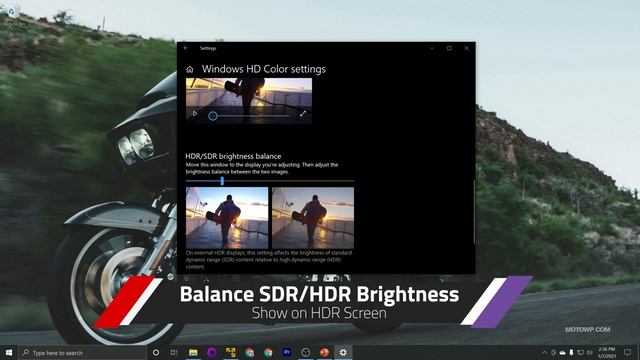Open the volume control in tray
This screenshot has height=360, width=640.
[589, 352]
